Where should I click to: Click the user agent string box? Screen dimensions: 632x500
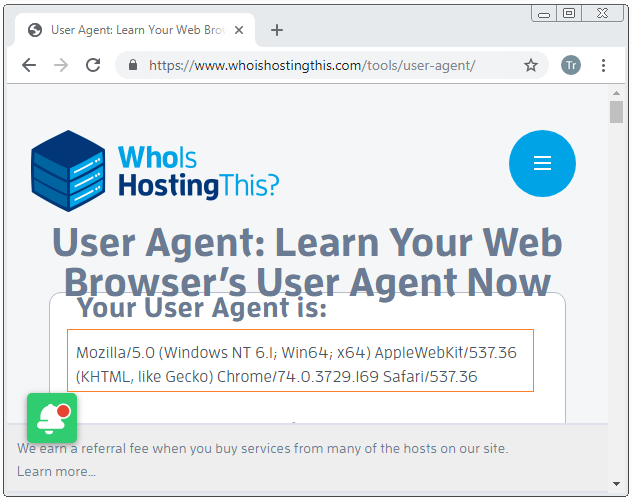(300, 360)
